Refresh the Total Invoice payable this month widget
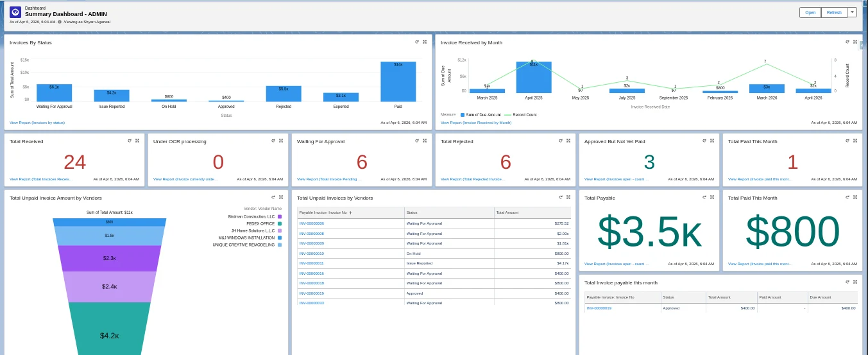Viewport: 868px width, 355px height. click(848, 282)
